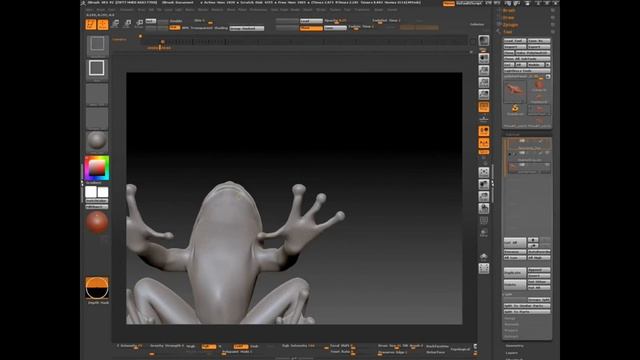This screenshot has height=360, width=640.
Task: Click the Scale view icon on right shelf
Action: coord(484,196)
